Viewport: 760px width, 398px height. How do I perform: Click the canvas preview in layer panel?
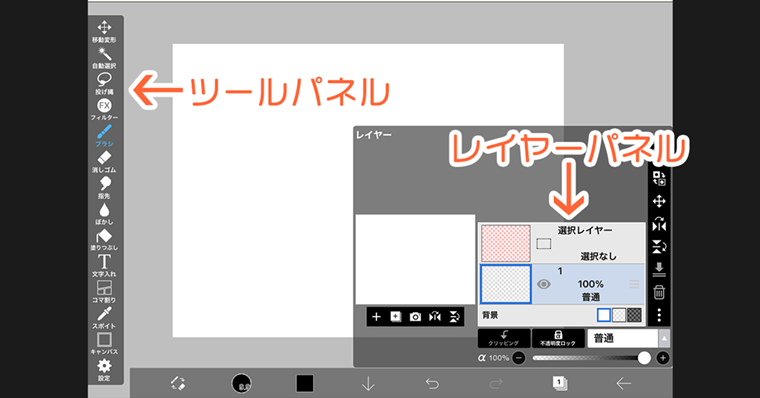coord(415,259)
